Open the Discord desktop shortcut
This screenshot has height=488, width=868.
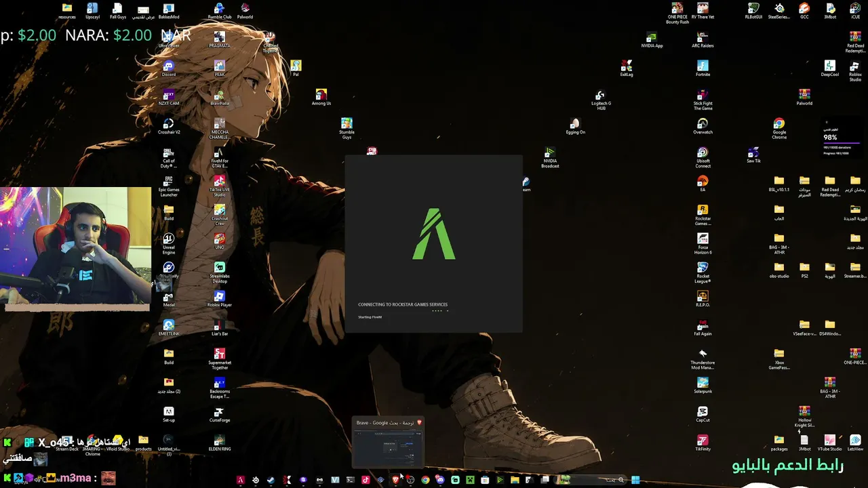(169, 68)
